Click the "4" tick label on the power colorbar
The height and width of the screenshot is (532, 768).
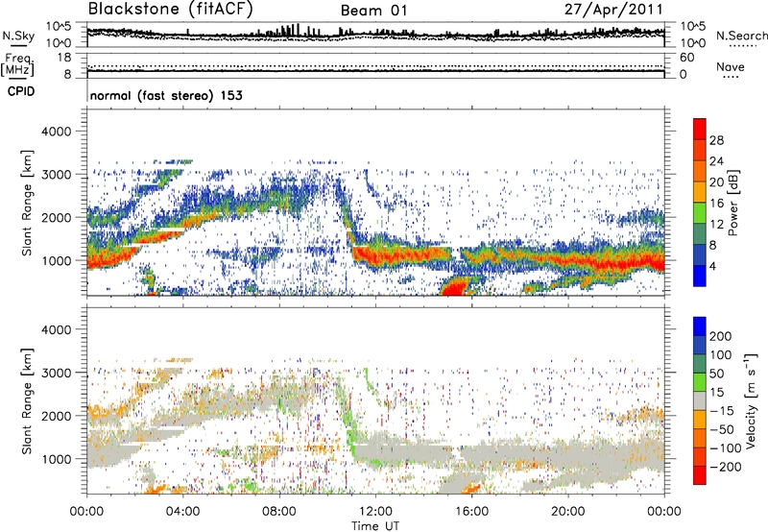click(x=713, y=266)
